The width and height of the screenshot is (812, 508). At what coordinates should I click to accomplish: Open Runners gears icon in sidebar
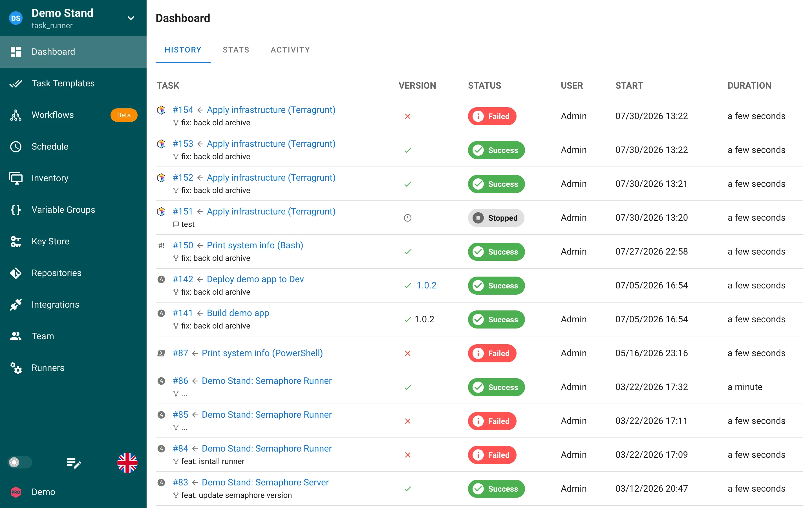16,368
